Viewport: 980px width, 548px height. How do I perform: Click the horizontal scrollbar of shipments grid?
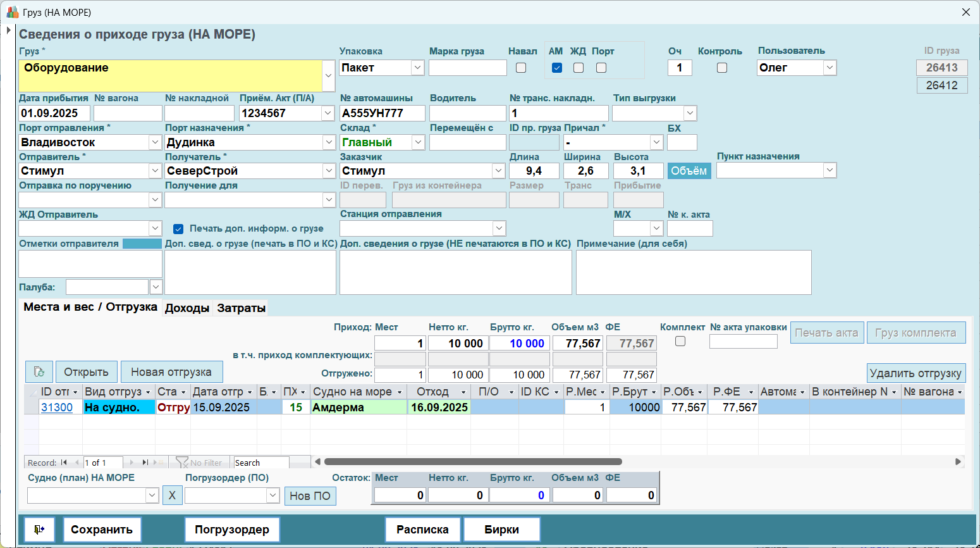(473, 462)
